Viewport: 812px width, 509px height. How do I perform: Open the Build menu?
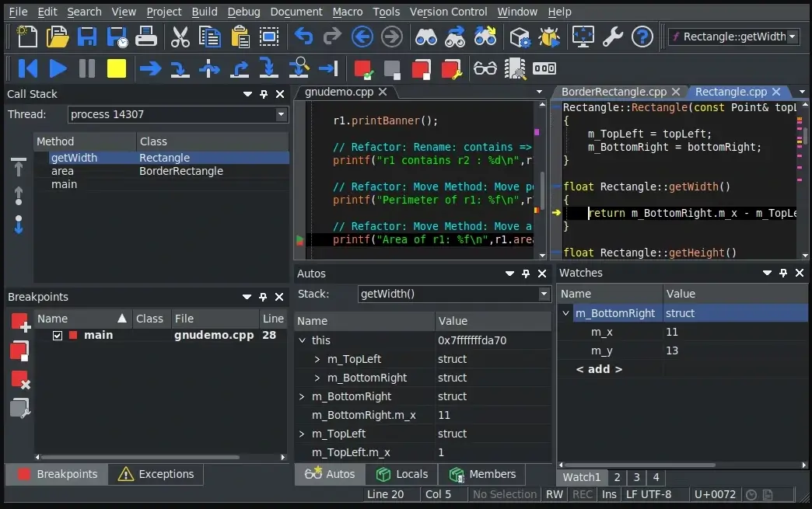pos(205,12)
